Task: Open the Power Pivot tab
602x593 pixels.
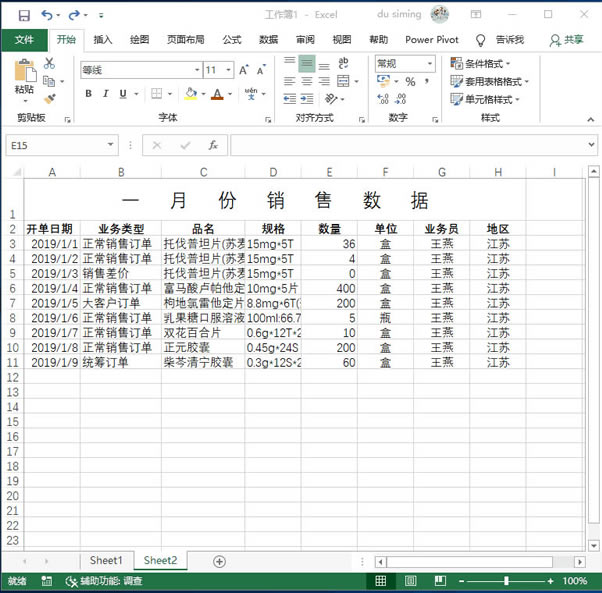Action: [432, 40]
